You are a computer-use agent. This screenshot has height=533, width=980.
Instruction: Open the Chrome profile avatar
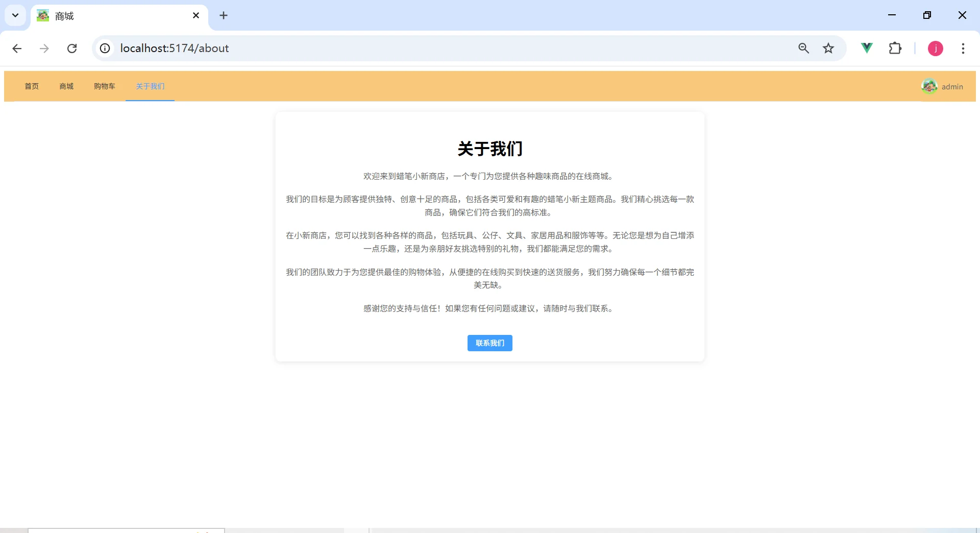tap(936, 49)
